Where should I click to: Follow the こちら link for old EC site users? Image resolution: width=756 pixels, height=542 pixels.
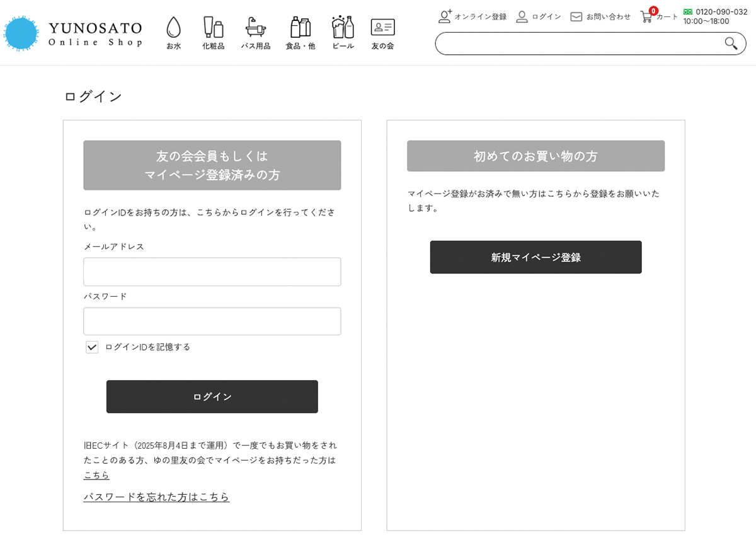pos(96,475)
